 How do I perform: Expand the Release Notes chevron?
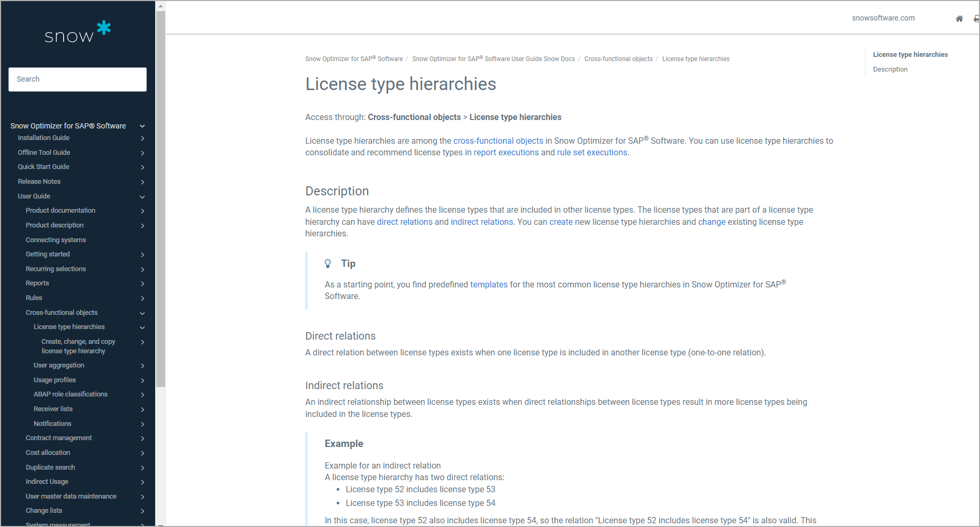(143, 182)
